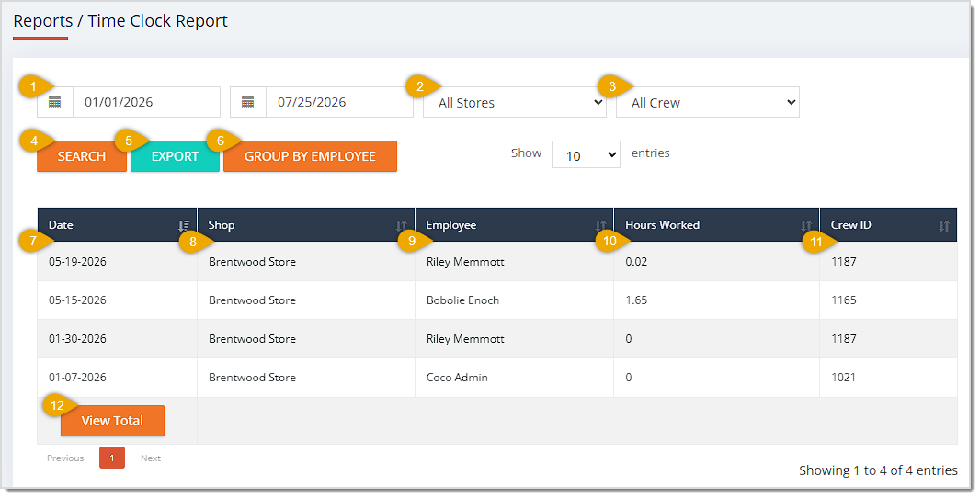
Task: Click employee Coco Admin
Action: 458,378
